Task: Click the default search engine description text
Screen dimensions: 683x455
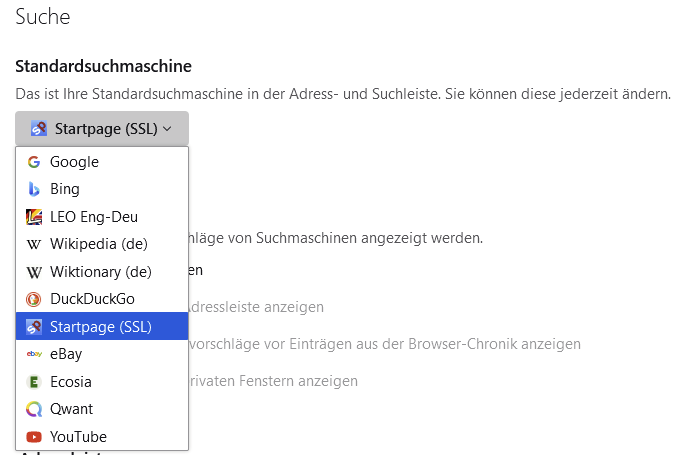Action: coord(342,94)
